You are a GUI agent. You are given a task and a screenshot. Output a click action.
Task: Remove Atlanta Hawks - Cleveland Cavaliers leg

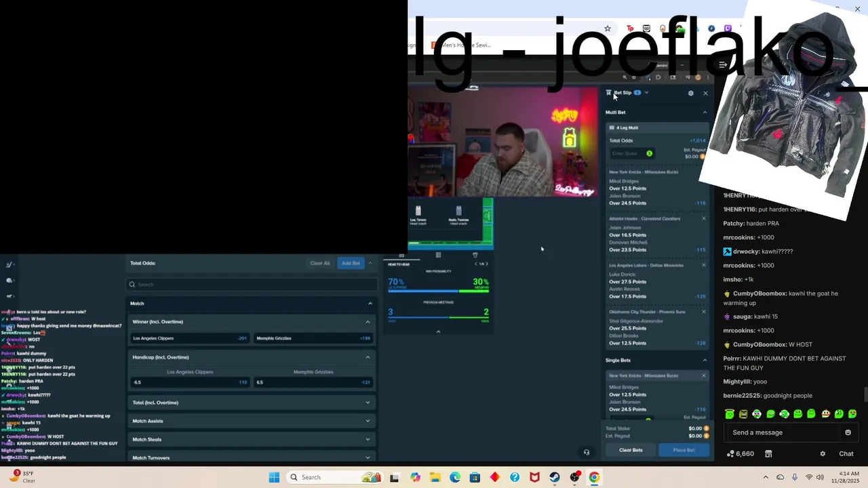coord(704,219)
